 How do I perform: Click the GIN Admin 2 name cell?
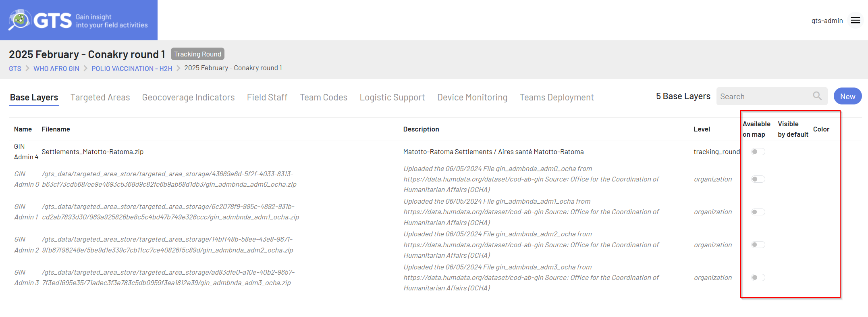point(27,245)
